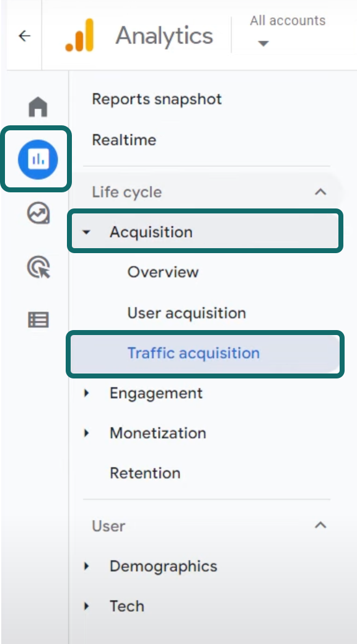This screenshot has height=644, width=357.
Task: Open the All accounts dropdown
Action: (287, 31)
